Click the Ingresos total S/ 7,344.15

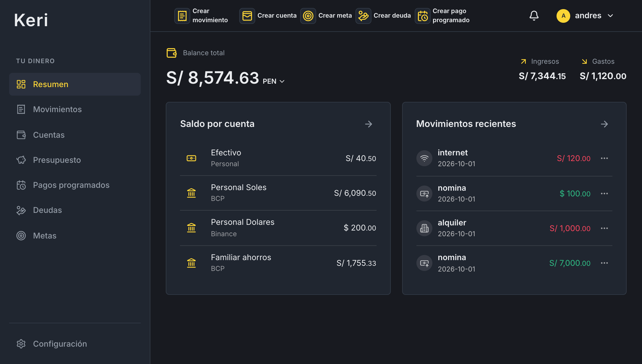pos(542,76)
